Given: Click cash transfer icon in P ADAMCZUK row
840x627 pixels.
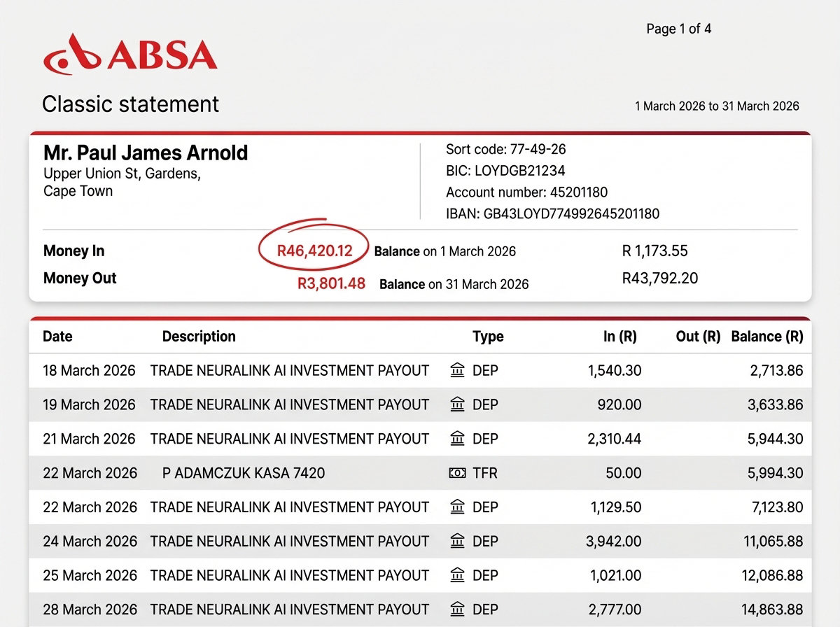Looking at the screenshot, I should tap(457, 473).
